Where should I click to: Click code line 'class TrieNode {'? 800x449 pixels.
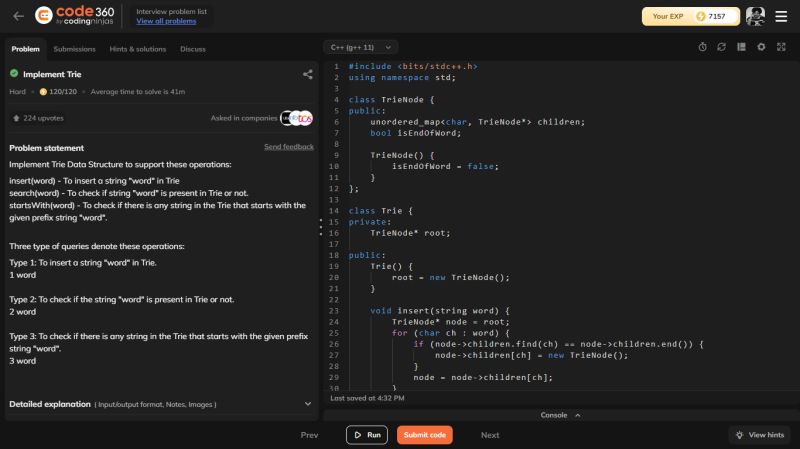coord(391,100)
